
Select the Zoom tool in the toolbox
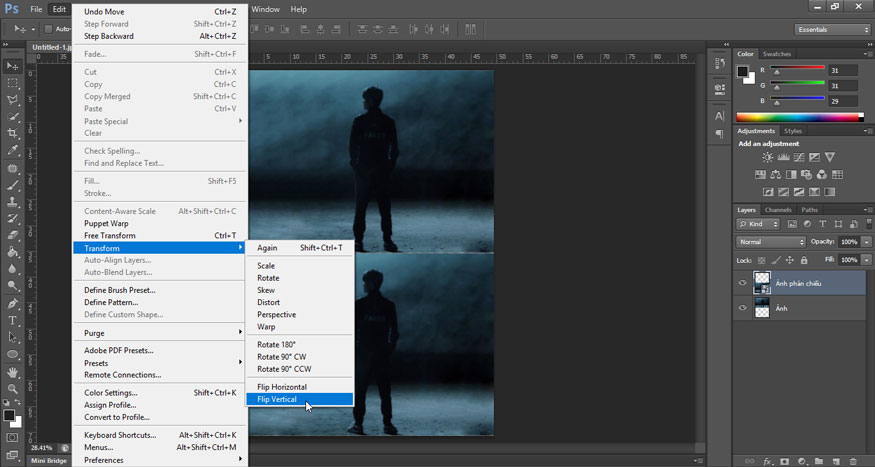click(x=12, y=388)
